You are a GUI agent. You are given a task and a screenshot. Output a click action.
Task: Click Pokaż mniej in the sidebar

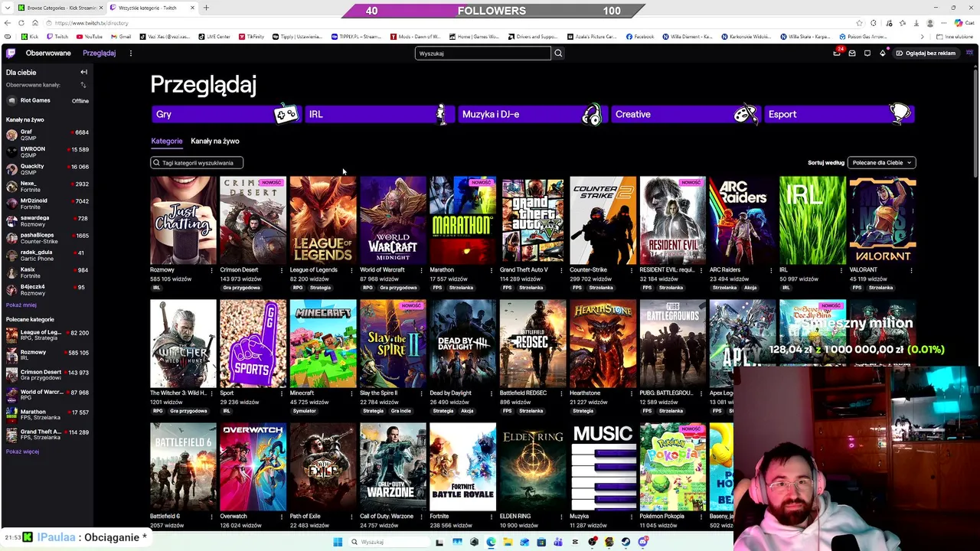point(21,305)
